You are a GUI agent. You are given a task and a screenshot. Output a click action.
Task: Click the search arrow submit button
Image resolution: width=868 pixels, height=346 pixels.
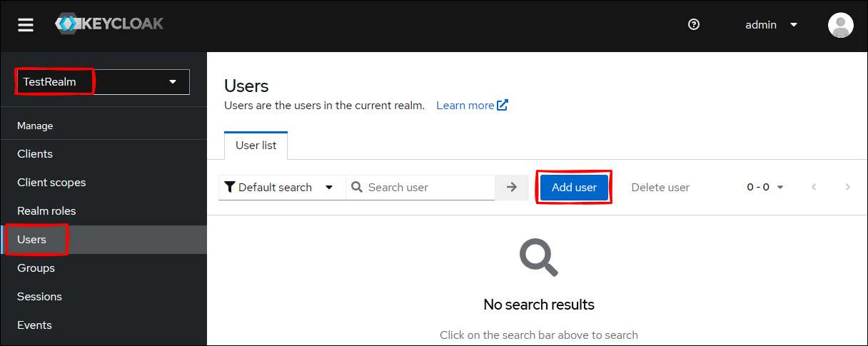click(x=511, y=188)
